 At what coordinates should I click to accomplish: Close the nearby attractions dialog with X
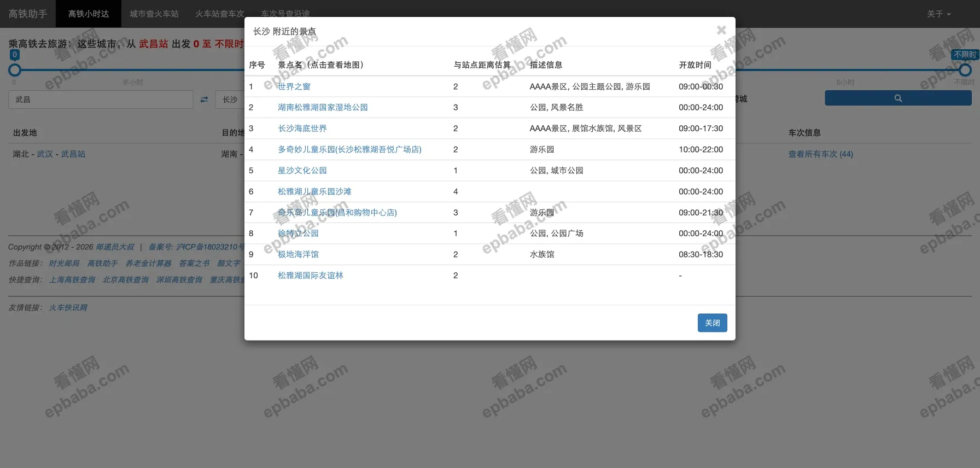click(x=721, y=31)
